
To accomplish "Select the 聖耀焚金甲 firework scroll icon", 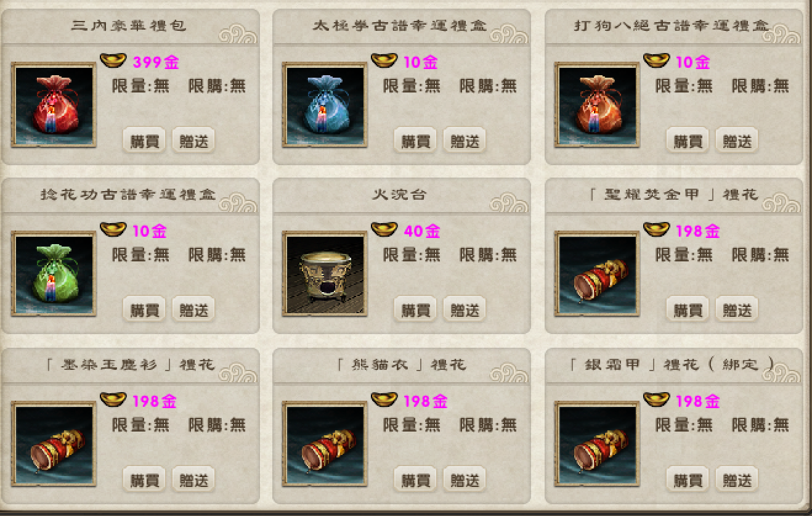I will click(x=597, y=274).
